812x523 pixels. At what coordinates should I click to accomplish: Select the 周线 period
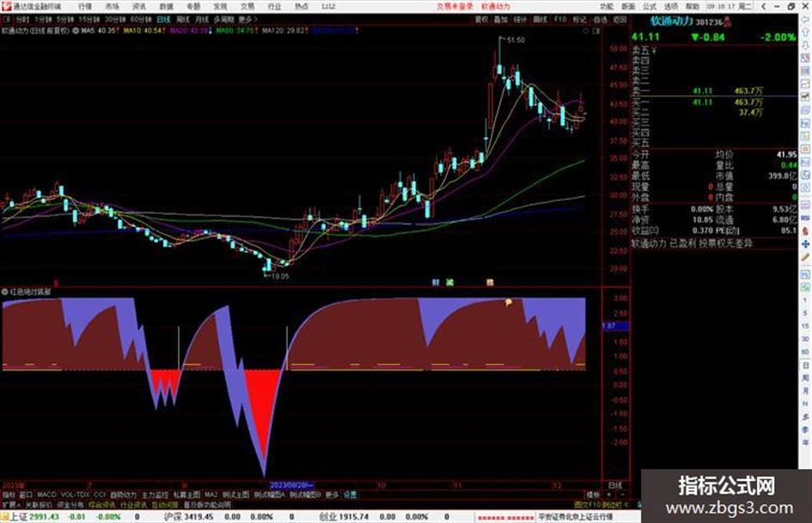click(183, 19)
